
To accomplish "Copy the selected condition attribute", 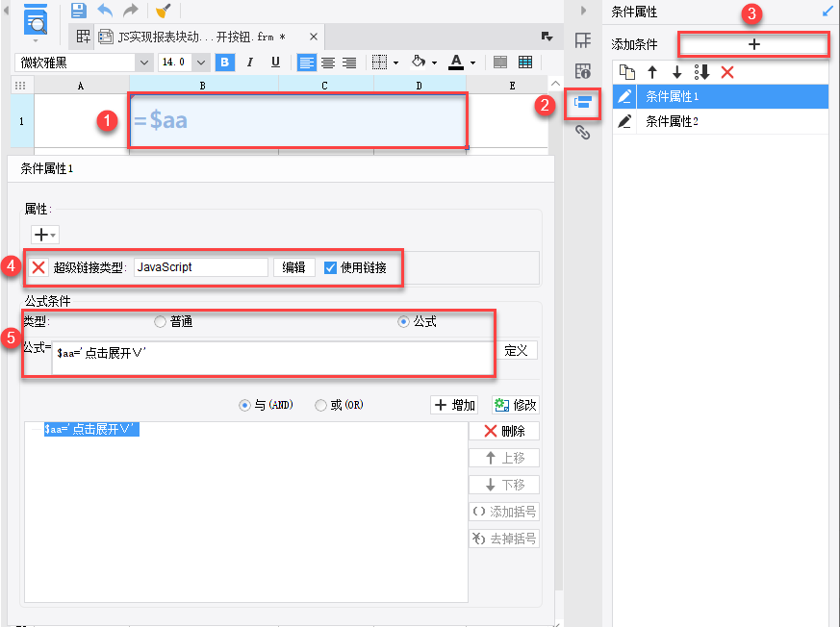I will (x=626, y=72).
